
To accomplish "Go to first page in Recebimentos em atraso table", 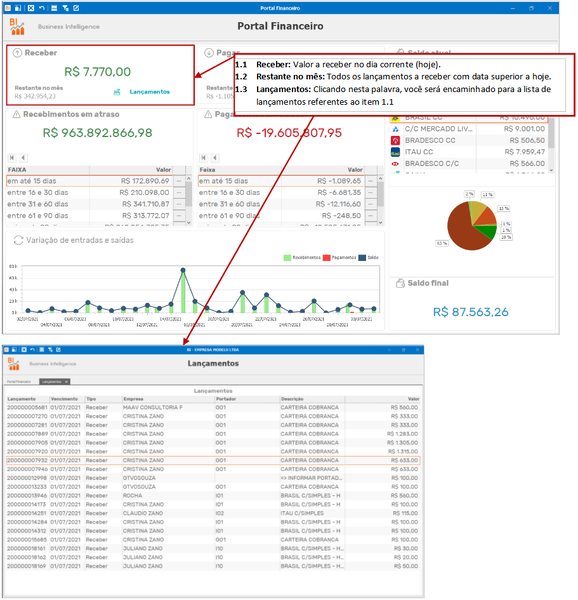I will tap(12, 158).
